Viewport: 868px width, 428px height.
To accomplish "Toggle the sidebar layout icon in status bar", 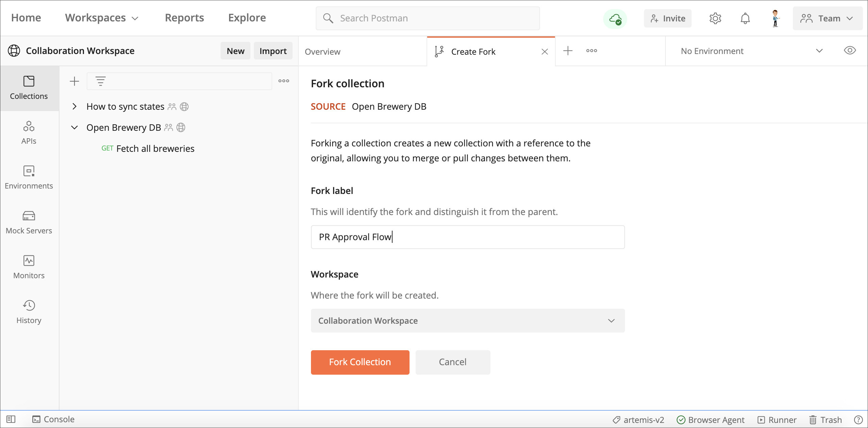I will 11,420.
